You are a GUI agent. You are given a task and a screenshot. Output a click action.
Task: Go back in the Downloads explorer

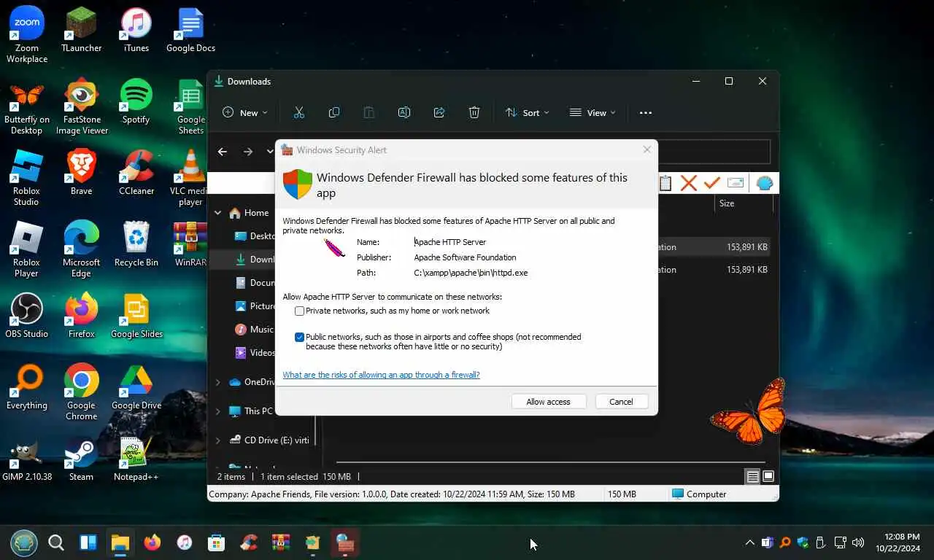pyautogui.click(x=223, y=152)
